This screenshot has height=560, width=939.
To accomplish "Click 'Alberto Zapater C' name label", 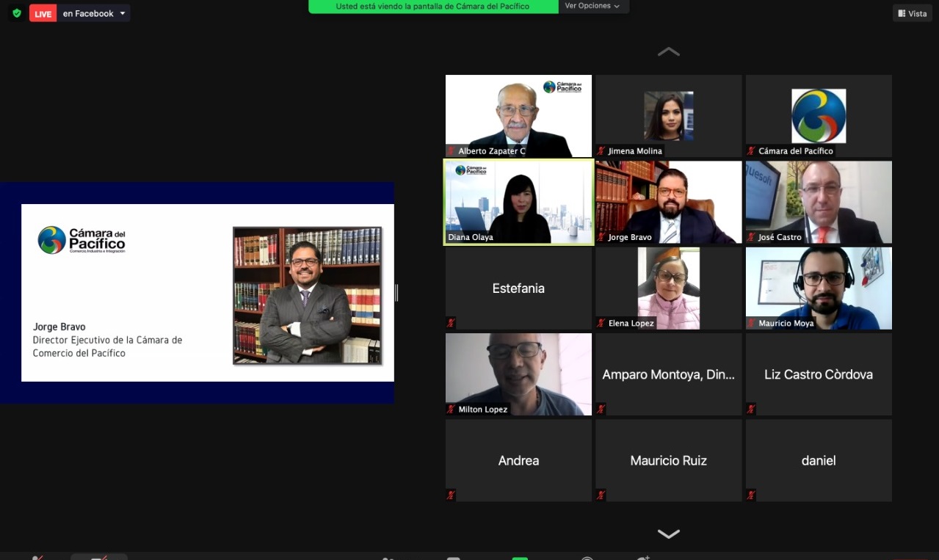I will point(492,151).
